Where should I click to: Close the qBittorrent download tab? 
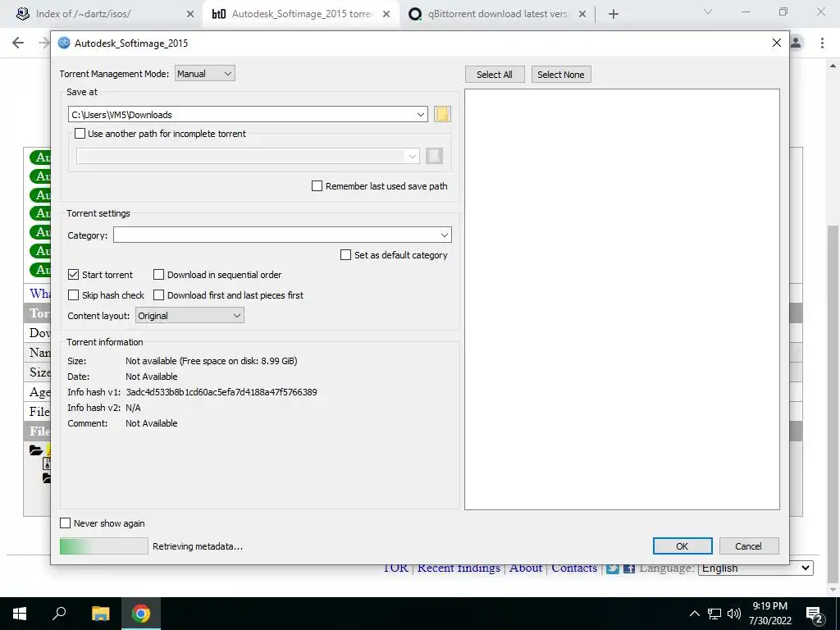pos(582,15)
